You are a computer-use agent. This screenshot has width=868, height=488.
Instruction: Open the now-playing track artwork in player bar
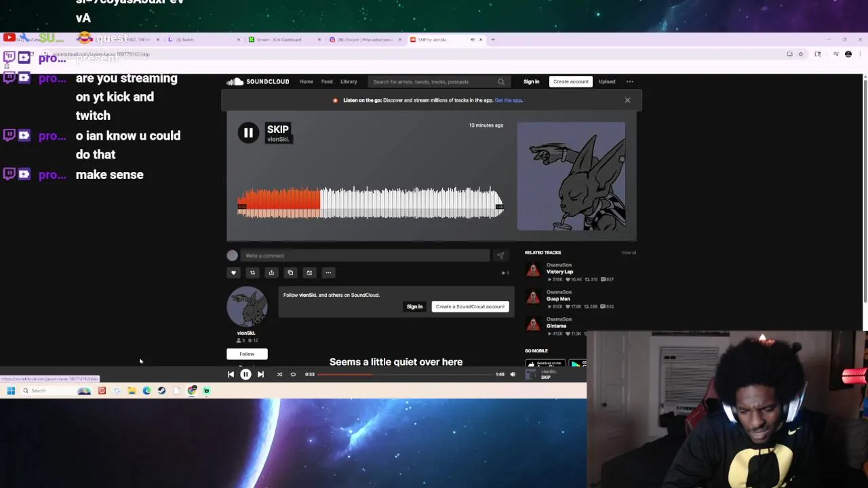click(532, 374)
